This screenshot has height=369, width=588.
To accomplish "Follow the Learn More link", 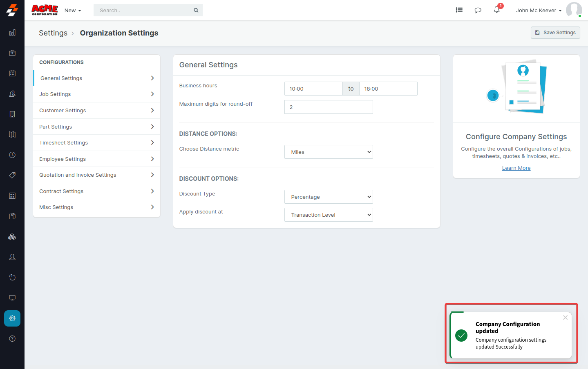I will coord(516,168).
